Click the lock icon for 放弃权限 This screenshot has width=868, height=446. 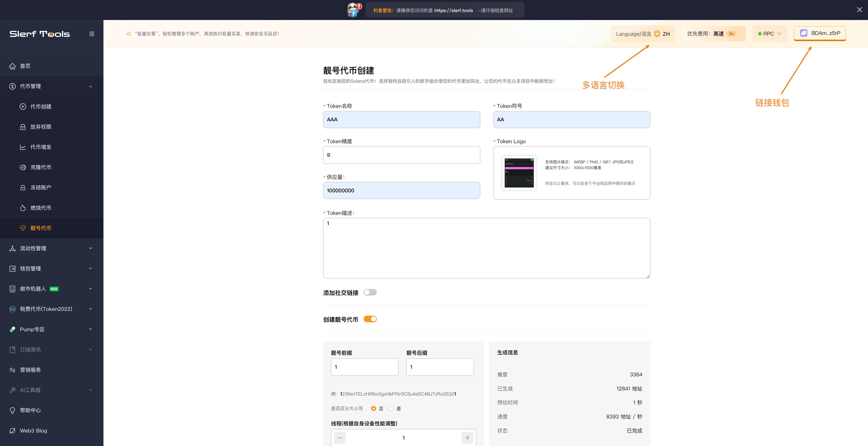23,127
